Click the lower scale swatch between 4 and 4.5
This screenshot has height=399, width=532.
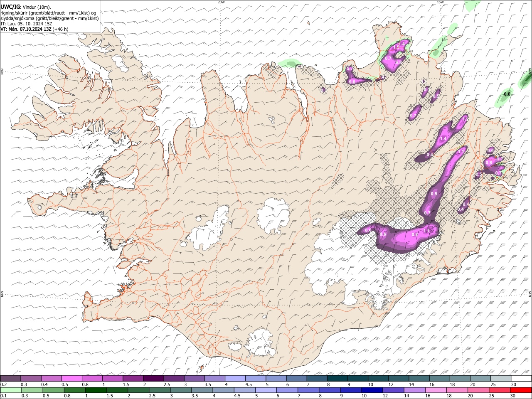(x=223, y=390)
